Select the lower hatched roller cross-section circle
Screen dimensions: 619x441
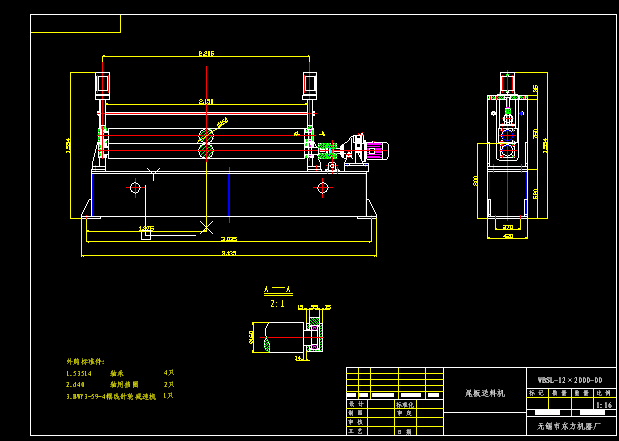tap(206, 150)
